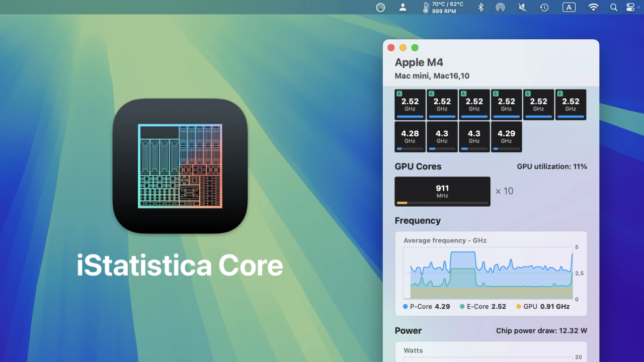Open the Time Machine menu bar icon

(x=544, y=7)
